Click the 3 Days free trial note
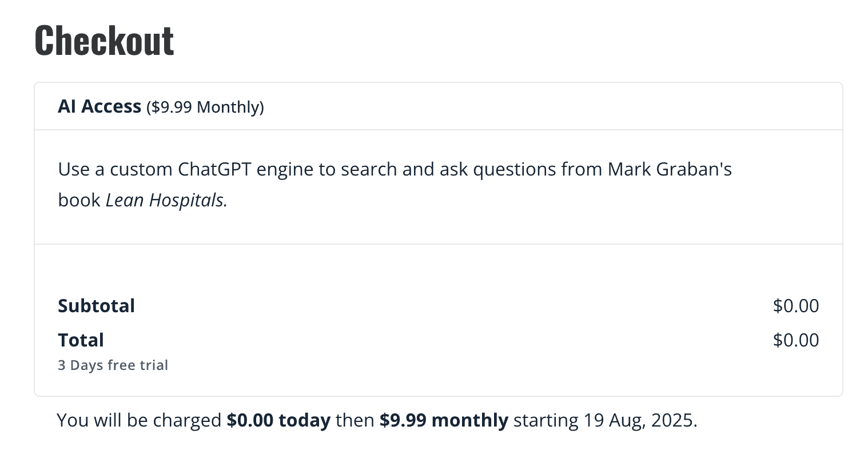The width and height of the screenshot is (868, 462). point(113,365)
